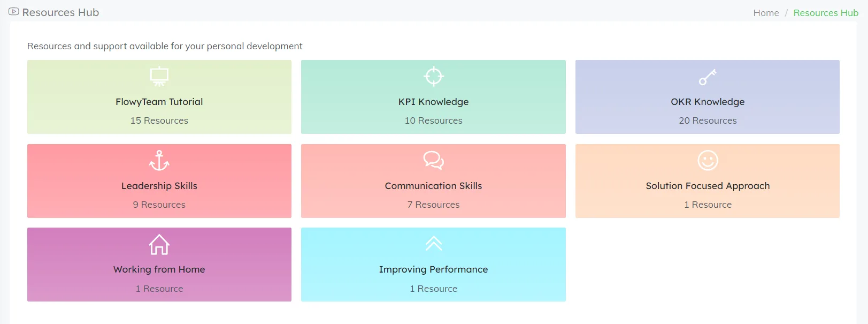Image resolution: width=868 pixels, height=324 pixels.
Task: Click the double chevron up icon in Improving Performance
Action: [x=434, y=244]
